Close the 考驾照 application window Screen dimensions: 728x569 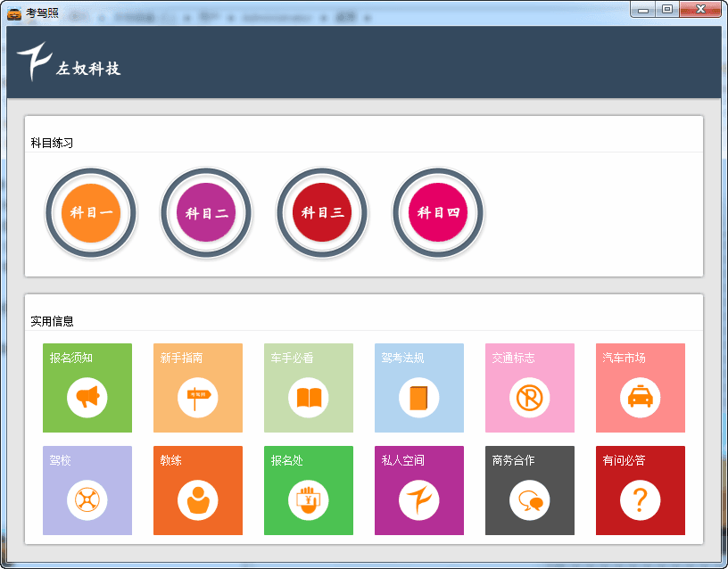(699, 9)
